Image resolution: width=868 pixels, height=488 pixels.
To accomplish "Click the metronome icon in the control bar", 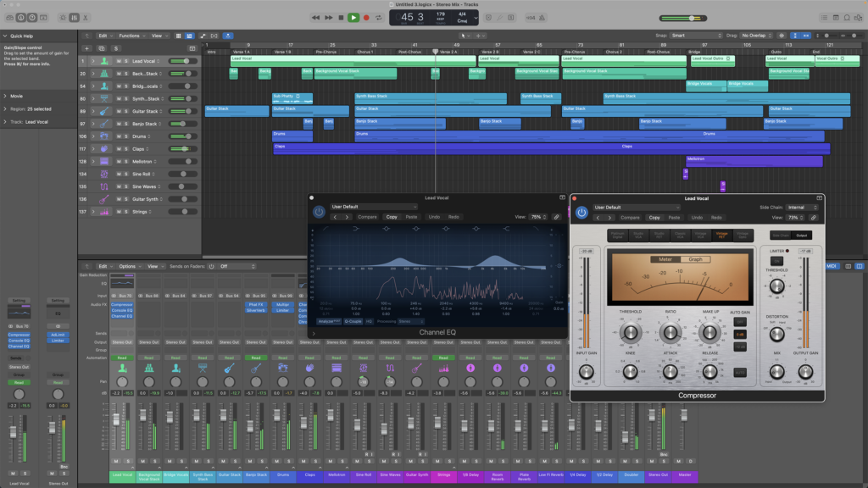I will tap(542, 18).
